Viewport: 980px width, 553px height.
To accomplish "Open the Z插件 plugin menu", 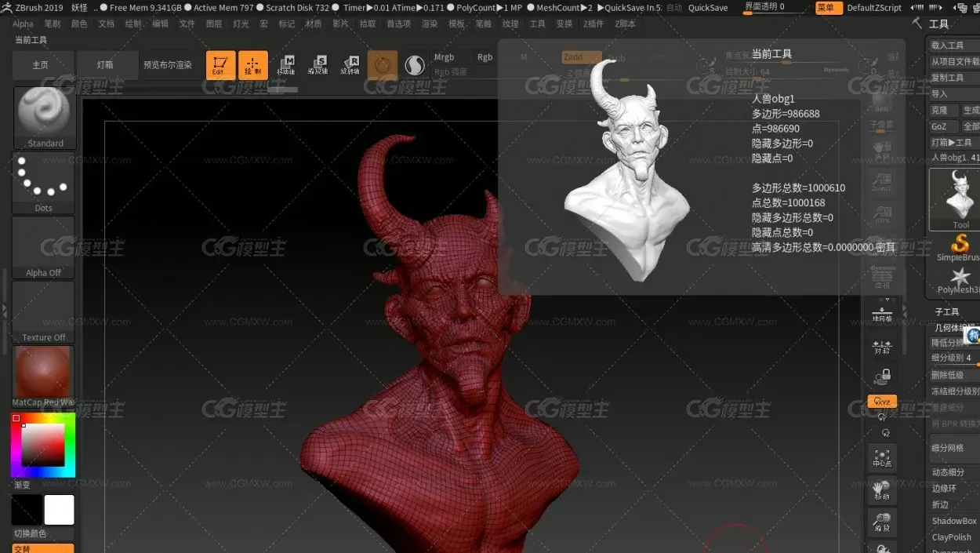I will (x=593, y=24).
